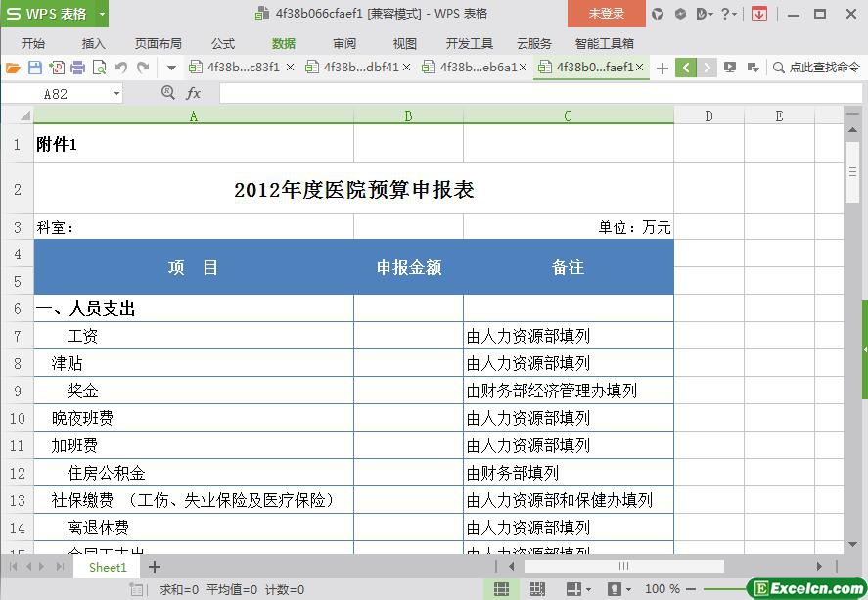This screenshot has width=868, height=600.
Task: Open the 数据 ribbon tab
Action: click(284, 44)
